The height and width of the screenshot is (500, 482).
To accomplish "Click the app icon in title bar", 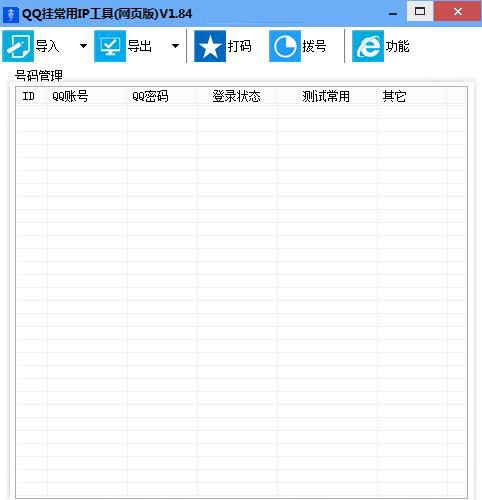I will 11,14.
